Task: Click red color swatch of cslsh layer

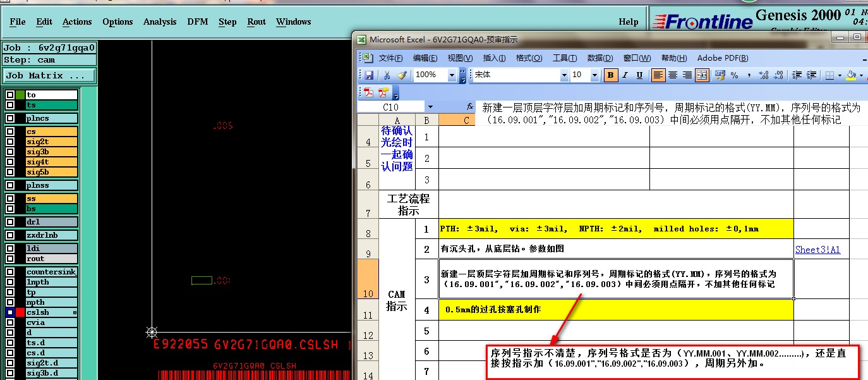Action: (20, 312)
